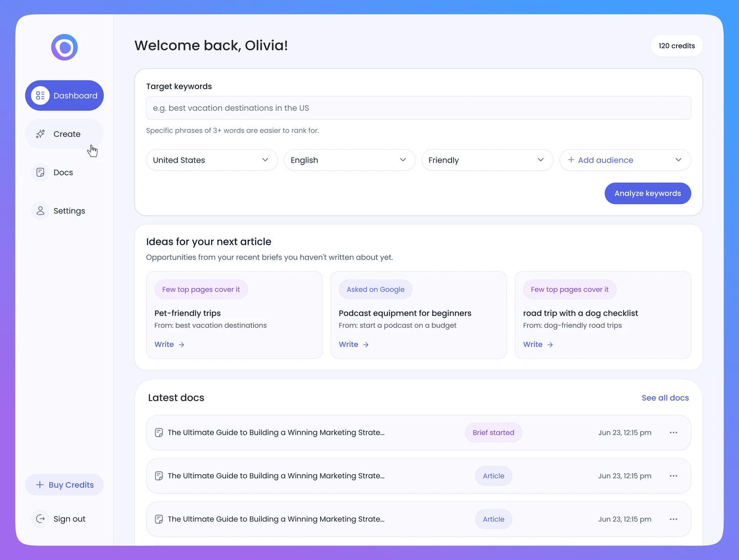Open Settings from the sidebar
The image size is (739, 560).
(64, 211)
